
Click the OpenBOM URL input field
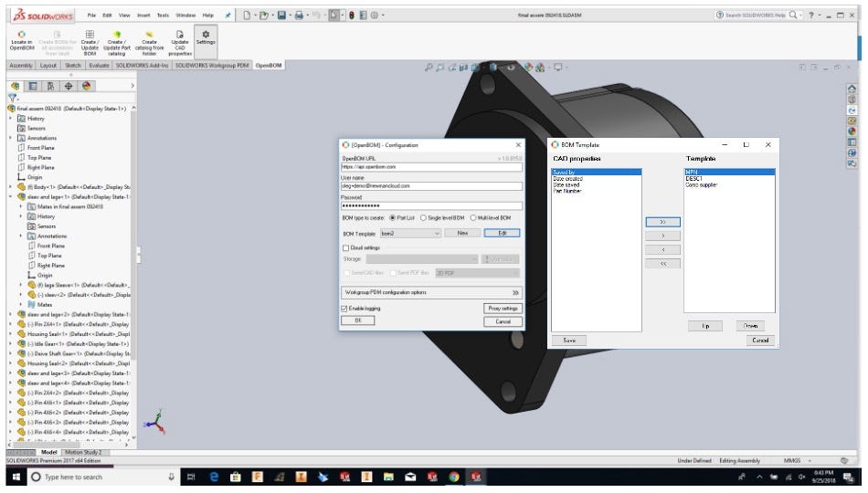432,166
